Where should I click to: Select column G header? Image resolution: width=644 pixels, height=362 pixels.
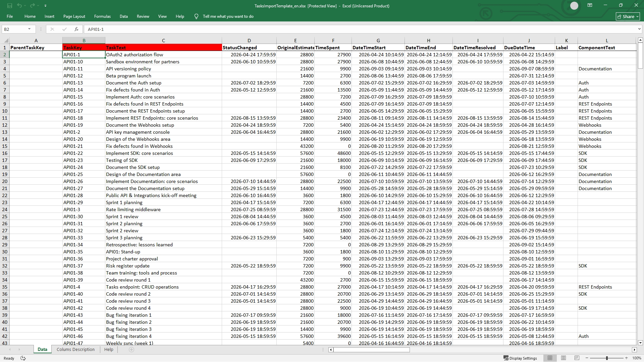coord(378,41)
